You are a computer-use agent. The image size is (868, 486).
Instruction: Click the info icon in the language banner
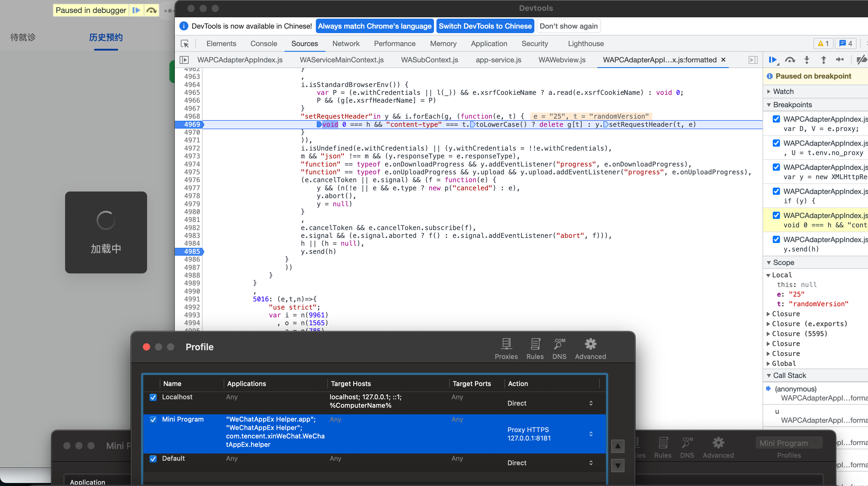[184, 26]
